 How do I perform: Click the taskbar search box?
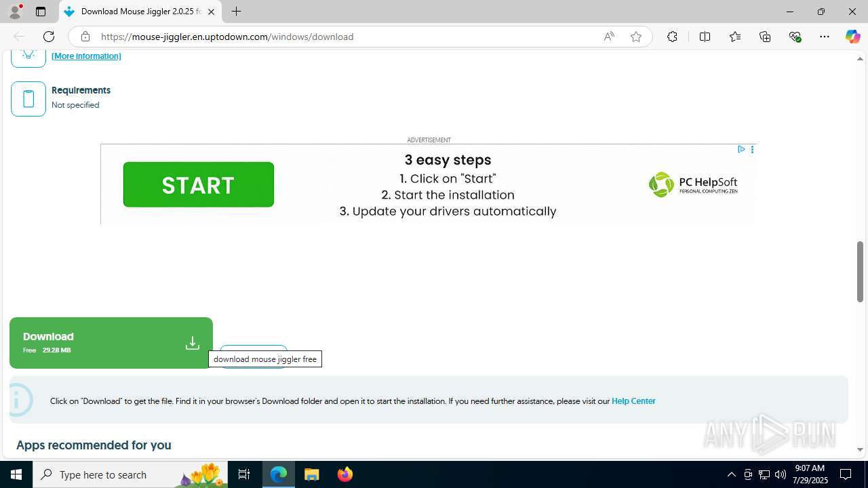(x=130, y=474)
